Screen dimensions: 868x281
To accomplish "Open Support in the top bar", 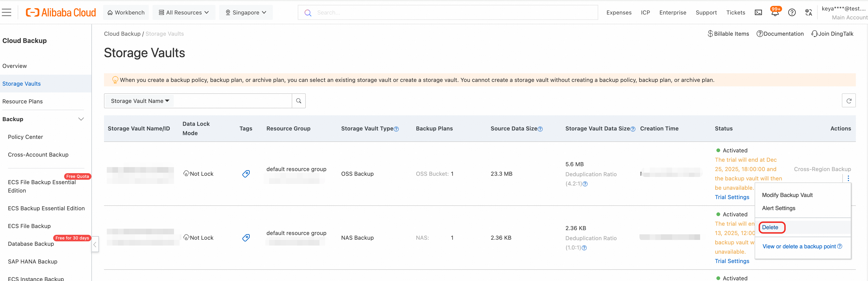I will (706, 12).
